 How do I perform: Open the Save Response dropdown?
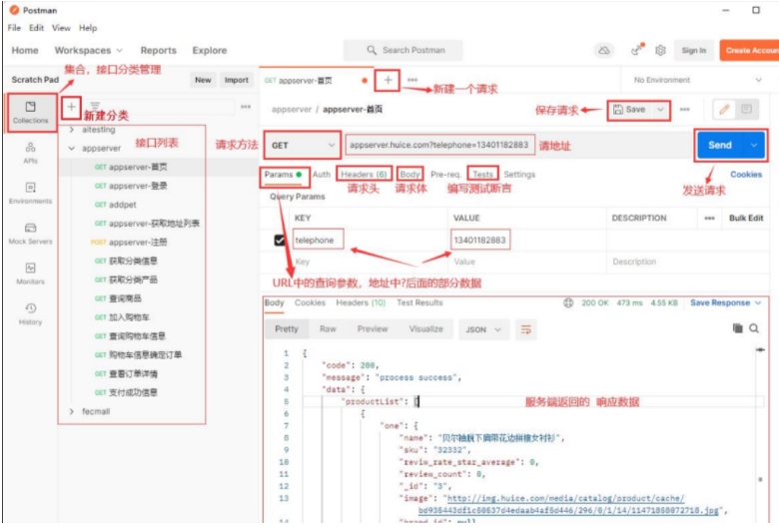pos(725,302)
